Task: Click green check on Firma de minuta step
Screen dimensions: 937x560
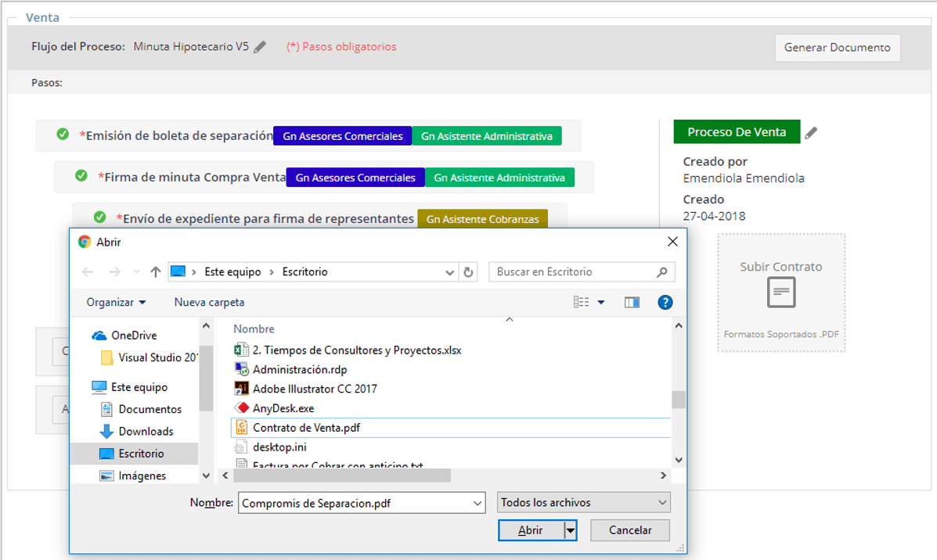Action: click(81, 175)
